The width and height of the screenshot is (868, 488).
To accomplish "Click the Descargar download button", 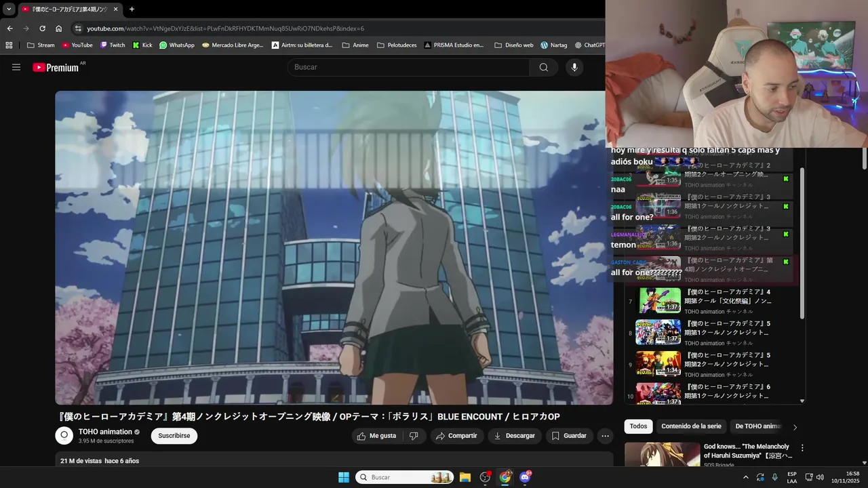I will pos(515,436).
